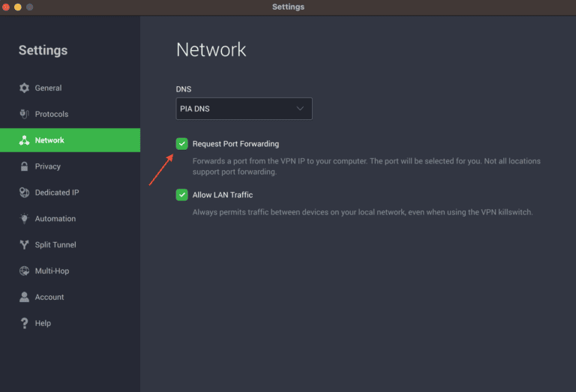Viewport: 576px width, 392px height.
Task: Disable the Allow LAN Traffic checkbox
Action: coord(181,195)
